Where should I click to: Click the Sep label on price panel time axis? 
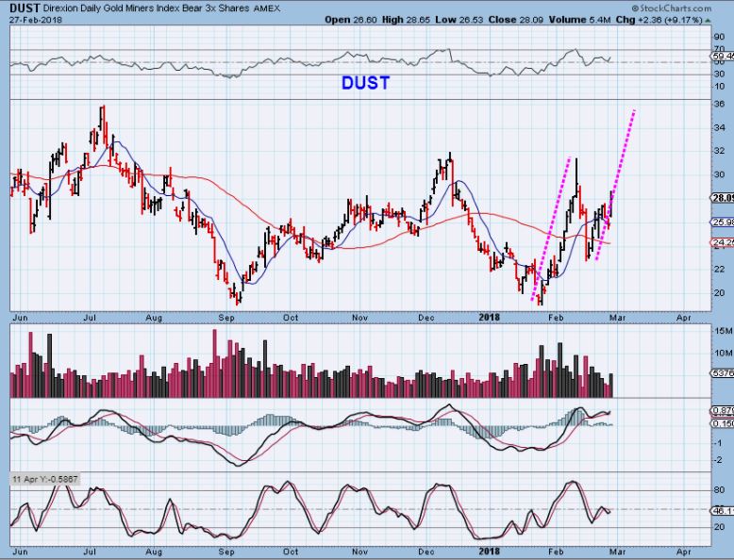tap(226, 318)
